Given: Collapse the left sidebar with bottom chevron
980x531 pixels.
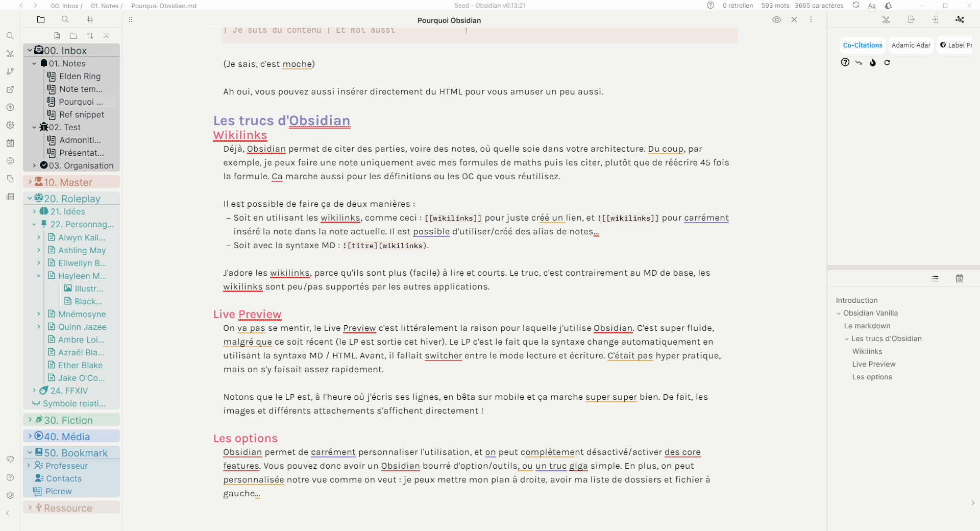Looking at the screenshot, I should (x=8, y=513).
